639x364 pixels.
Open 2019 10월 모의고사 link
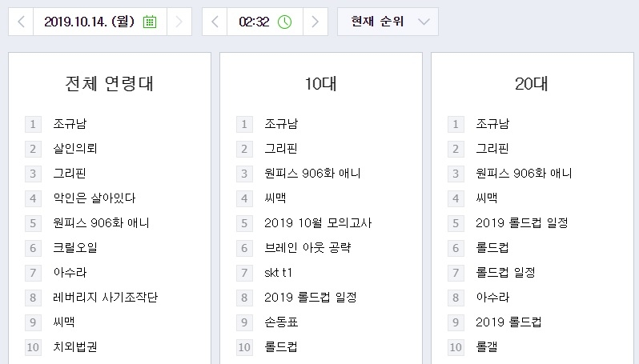[318, 223]
